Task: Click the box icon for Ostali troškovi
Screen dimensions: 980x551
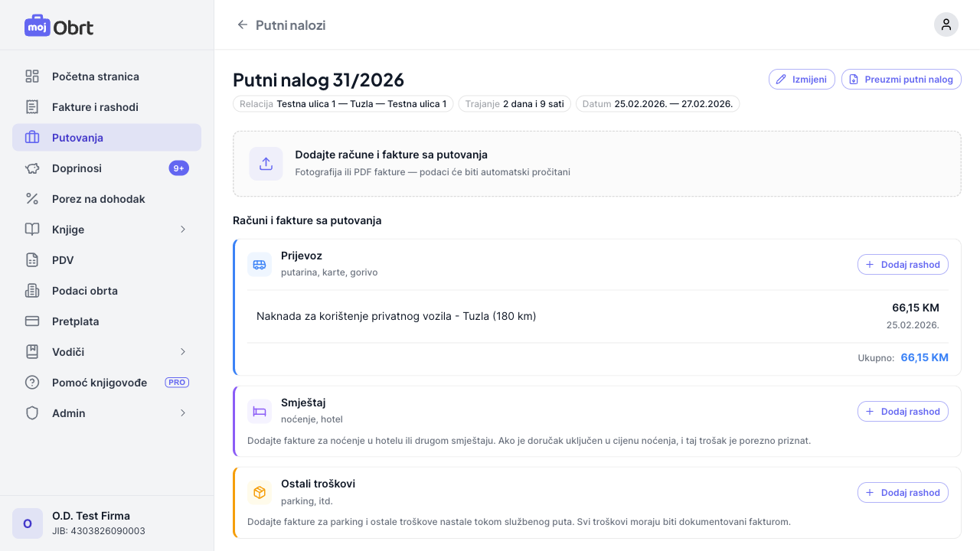Action: pos(260,493)
